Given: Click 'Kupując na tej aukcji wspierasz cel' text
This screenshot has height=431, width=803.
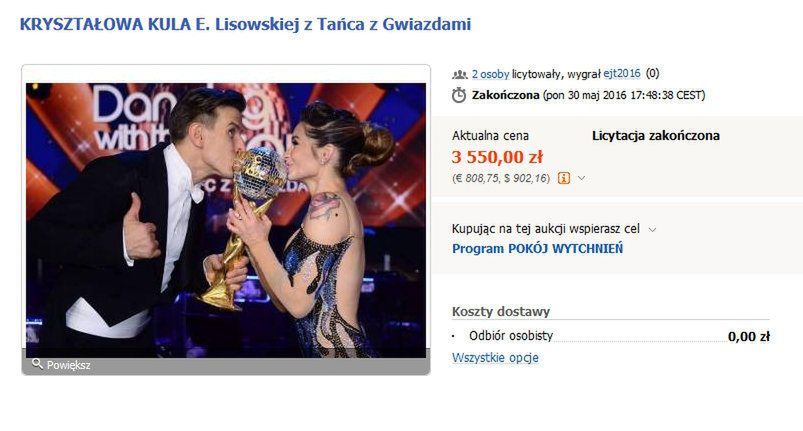Looking at the screenshot, I should [545, 229].
